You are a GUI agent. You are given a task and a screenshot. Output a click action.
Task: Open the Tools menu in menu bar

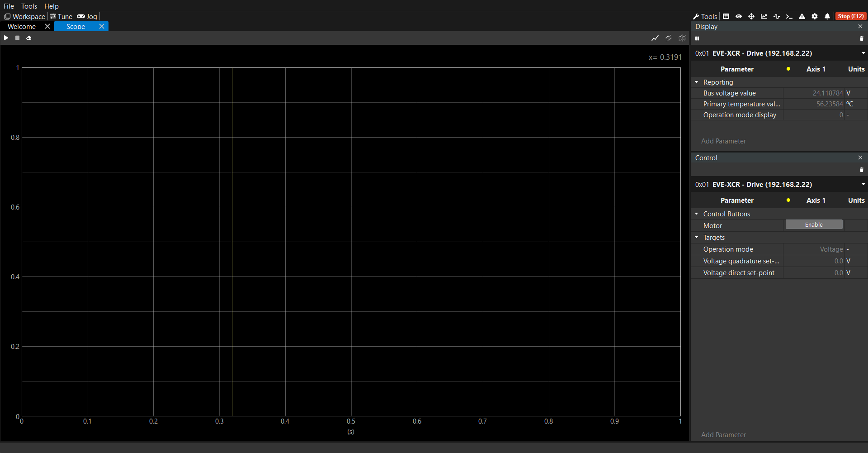click(x=29, y=6)
